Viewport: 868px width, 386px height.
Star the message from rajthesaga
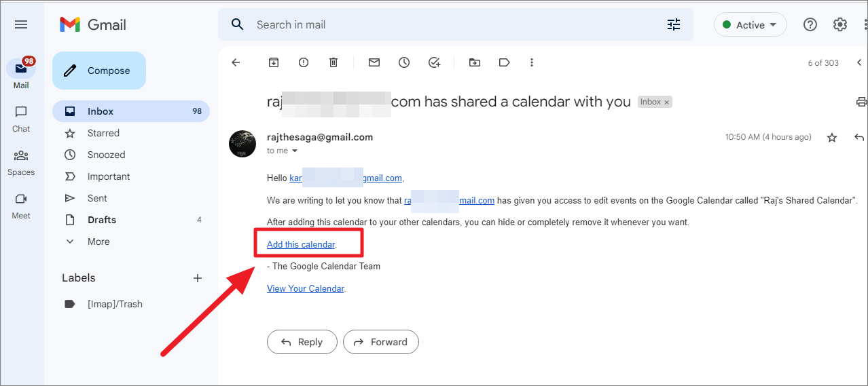[x=832, y=138]
